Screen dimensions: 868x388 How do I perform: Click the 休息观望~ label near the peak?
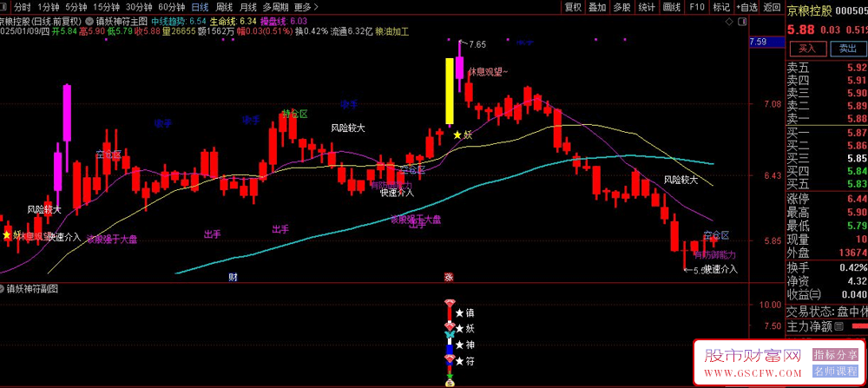(488, 72)
